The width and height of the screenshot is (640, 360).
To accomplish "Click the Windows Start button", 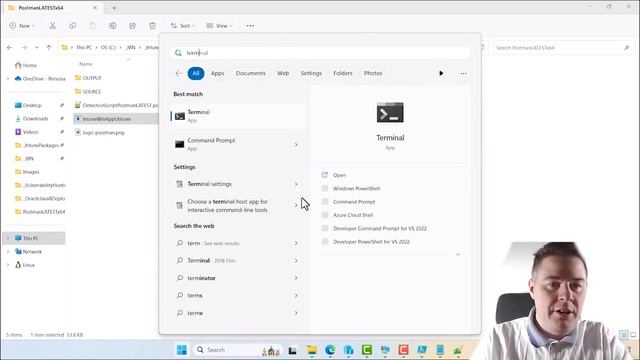I will (182, 350).
